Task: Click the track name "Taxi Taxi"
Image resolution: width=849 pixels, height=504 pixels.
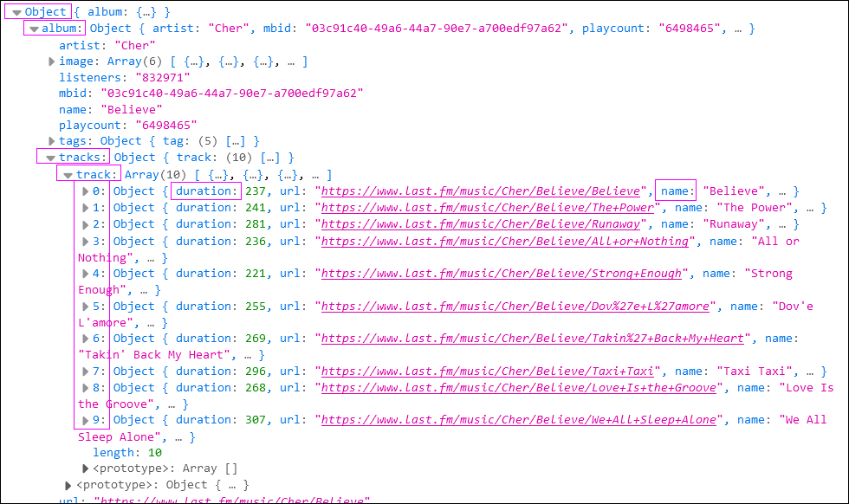Action: [x=755, y=372]
